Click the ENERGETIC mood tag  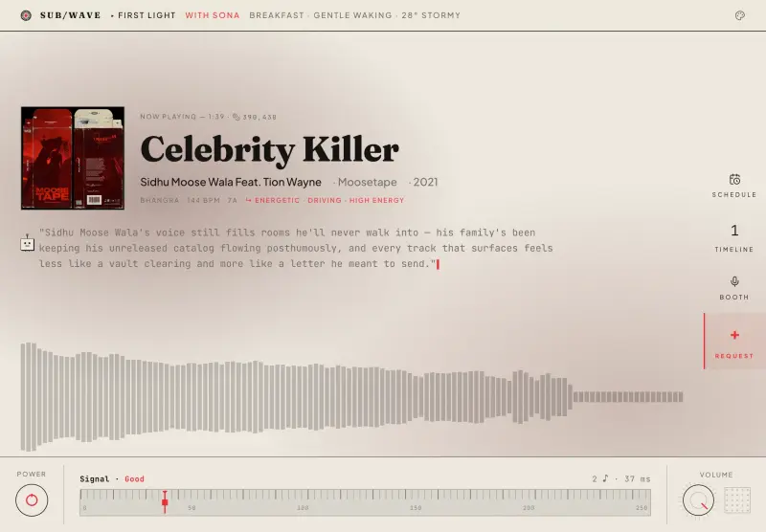point(277,201)
